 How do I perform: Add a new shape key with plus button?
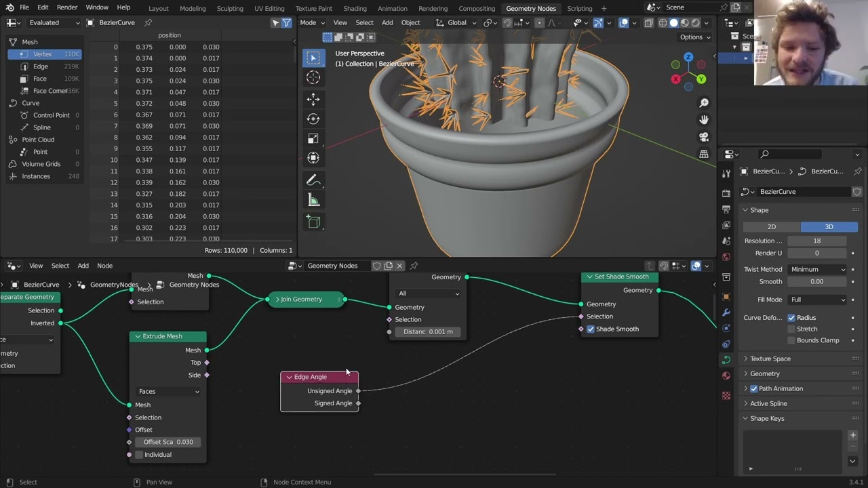(x=852, y=435)
